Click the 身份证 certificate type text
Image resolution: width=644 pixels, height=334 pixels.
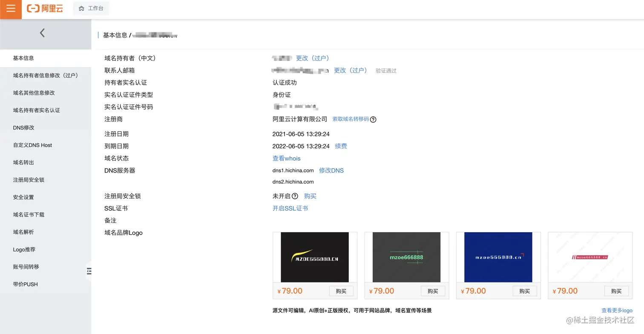pos(282,95)
